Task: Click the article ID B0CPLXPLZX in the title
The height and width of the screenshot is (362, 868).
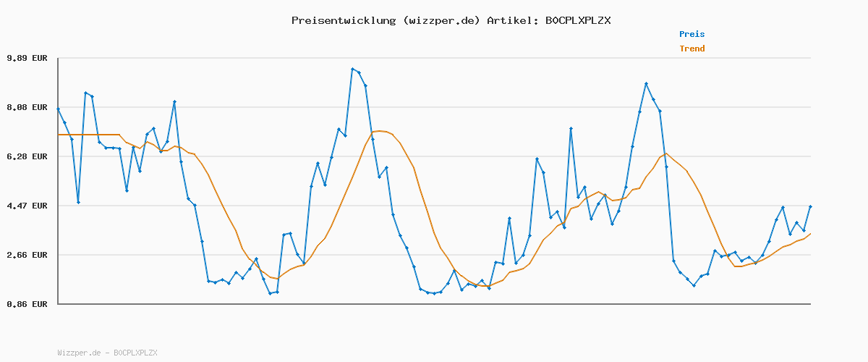Action: (x=577, y=20)
